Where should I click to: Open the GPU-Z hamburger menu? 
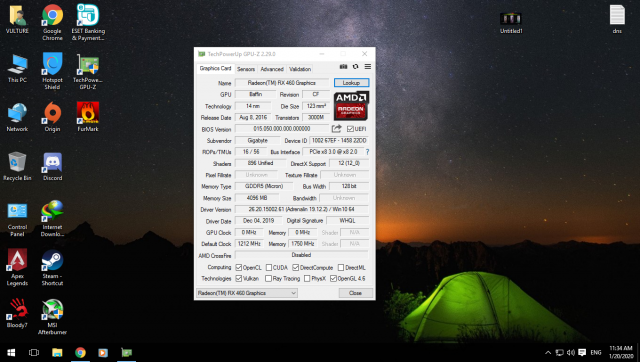point(368,67)
